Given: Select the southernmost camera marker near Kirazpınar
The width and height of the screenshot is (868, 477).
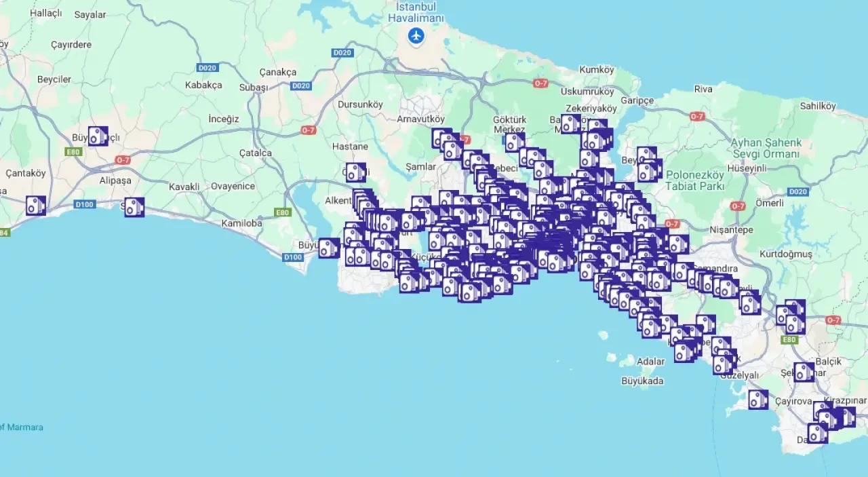Looking at the screenshot, I should (x=817, y=433).
